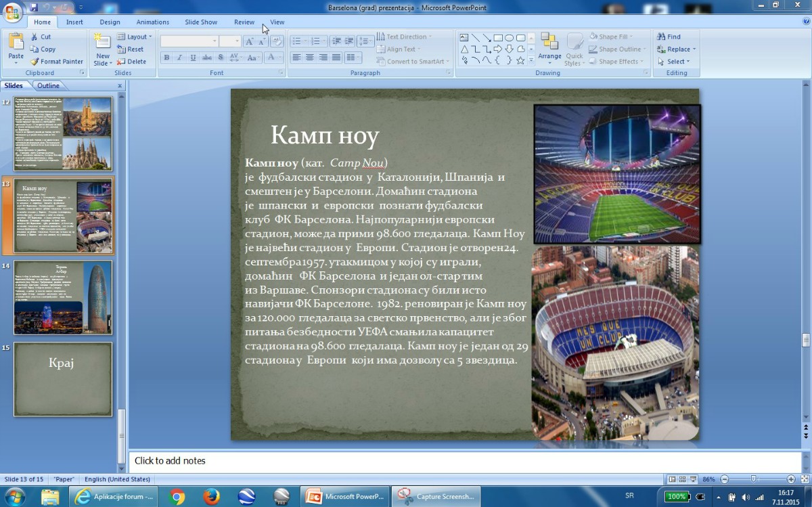Screen dimensions: 812x507
Task: Click the Cut scissors icon
Action: click(x=35, y=37)
